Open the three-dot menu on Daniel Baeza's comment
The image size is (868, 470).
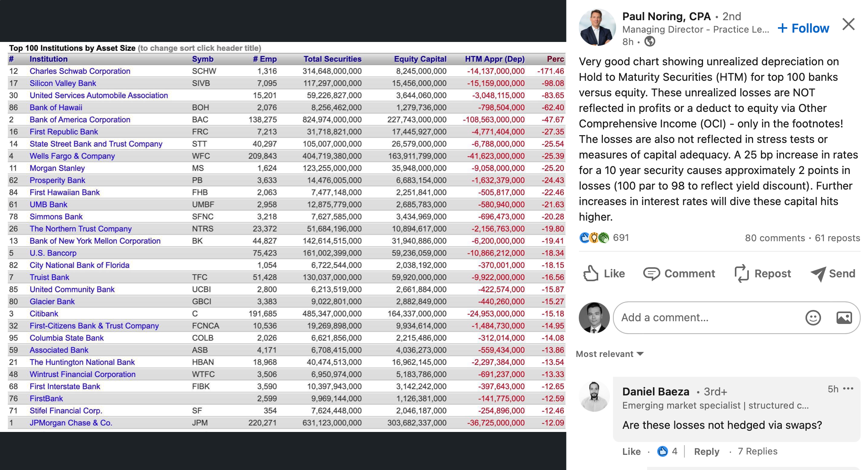coord(848,389)
